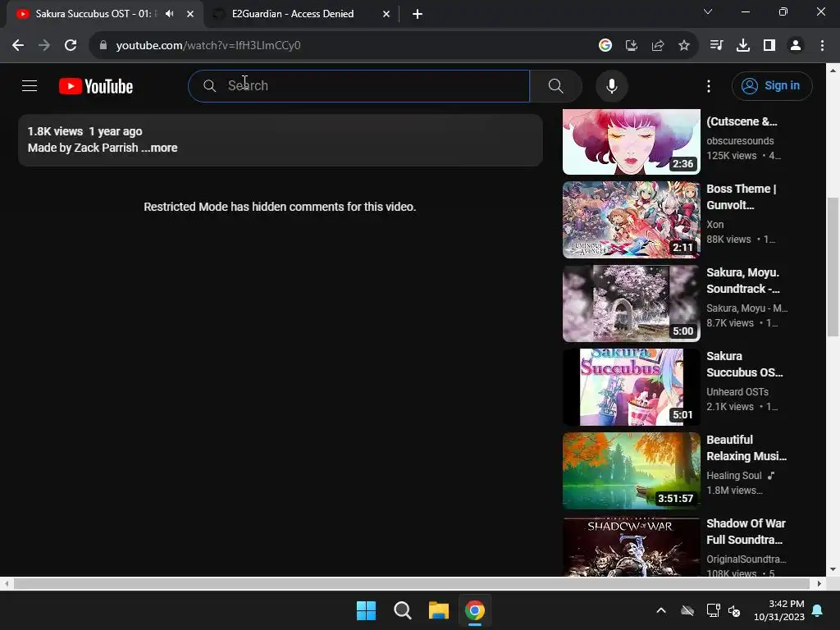Install app icon in address bar

[x=632, y=46]
